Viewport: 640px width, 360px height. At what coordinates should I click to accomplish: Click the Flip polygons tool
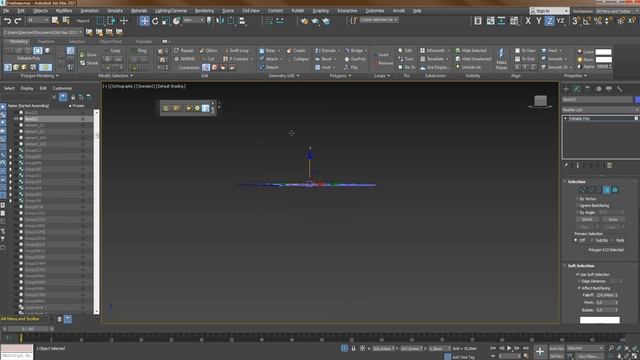[351, 67]
